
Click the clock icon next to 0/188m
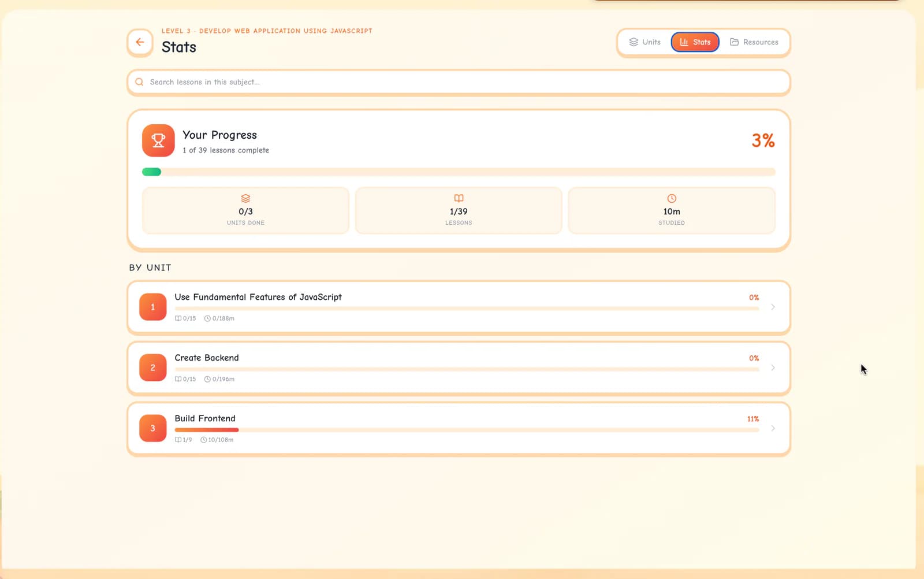point(207,318)
